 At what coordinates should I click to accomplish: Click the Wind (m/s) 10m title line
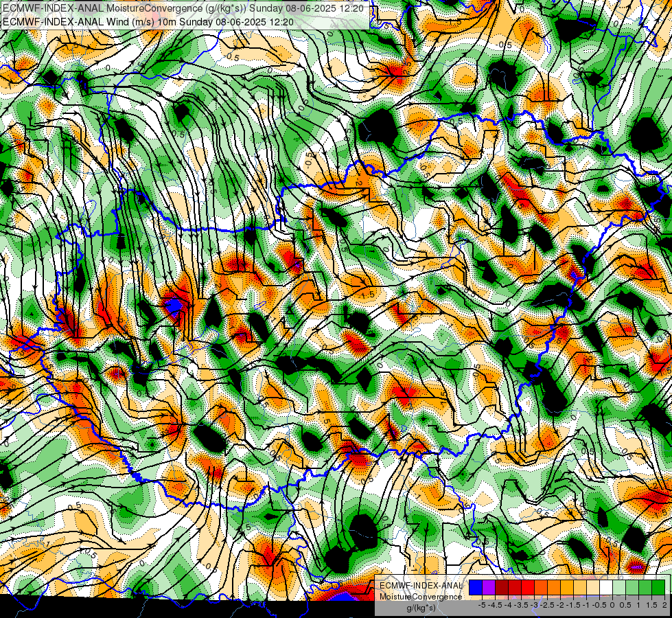[x=148, y=21]
